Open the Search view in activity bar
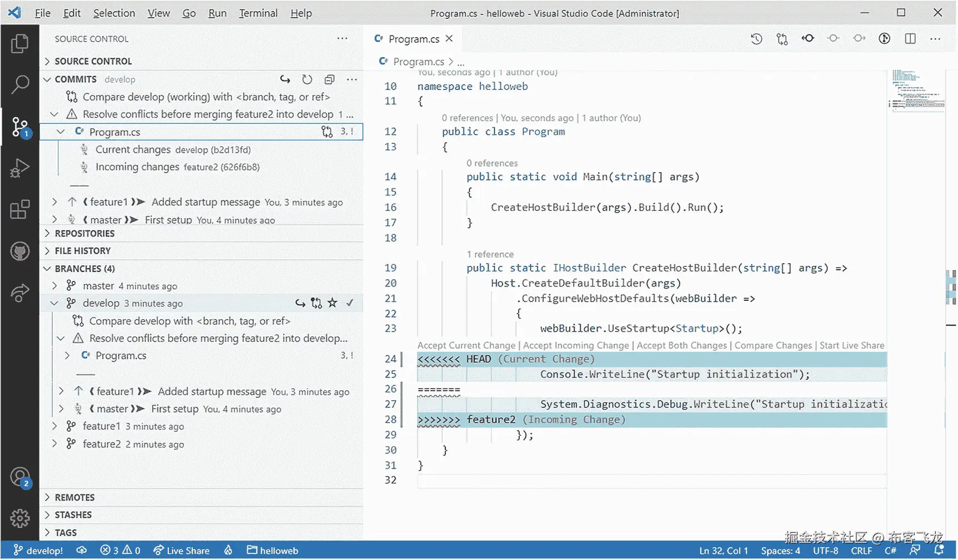This screenshot has width=958, height=560. click(20, 84)
